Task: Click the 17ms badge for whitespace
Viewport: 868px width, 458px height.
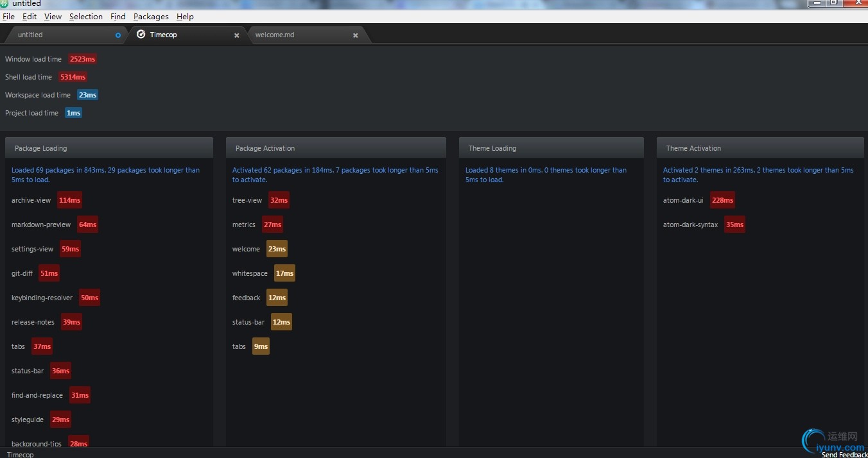Action: click(x=284, y=273)
